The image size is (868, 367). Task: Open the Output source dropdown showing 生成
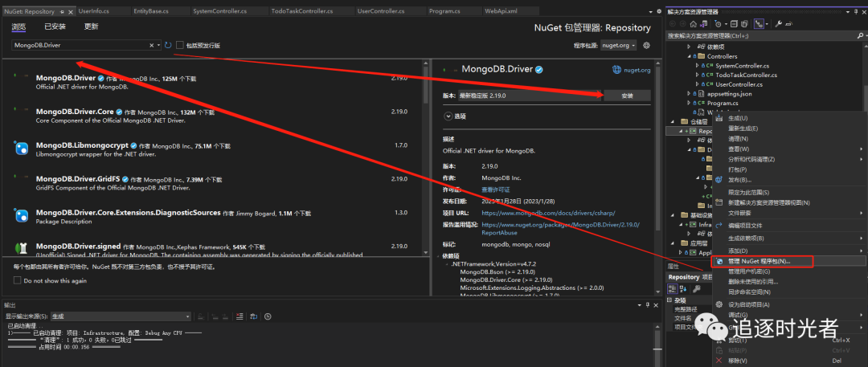[x=121, y=316]
